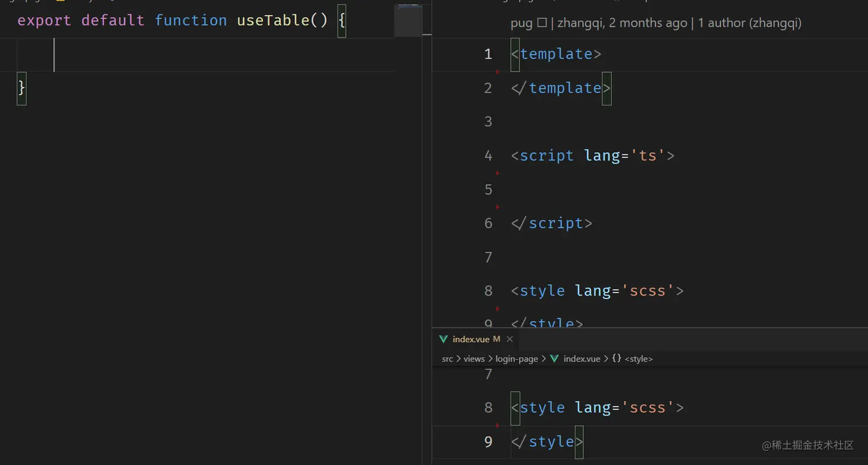Select the index.vue editor tab
Image resolution: width=868 pixels, height=465 pixels.
[476, 339]
